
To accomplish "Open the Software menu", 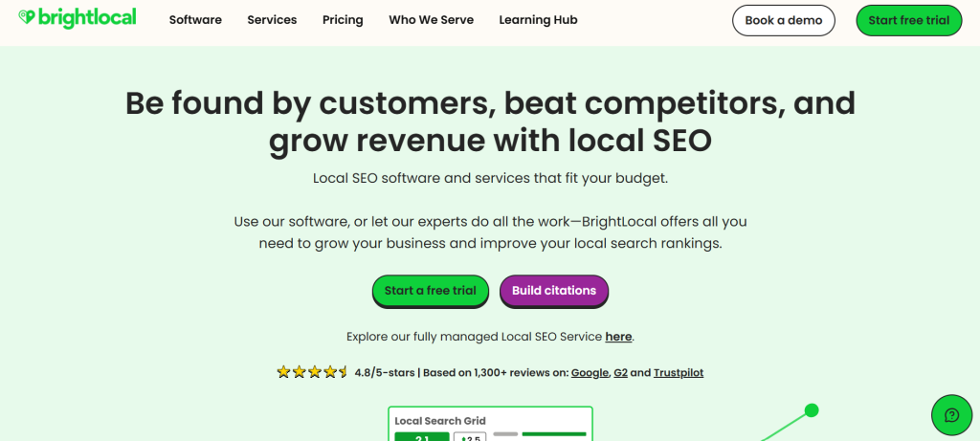I will [x=195, y=20].
